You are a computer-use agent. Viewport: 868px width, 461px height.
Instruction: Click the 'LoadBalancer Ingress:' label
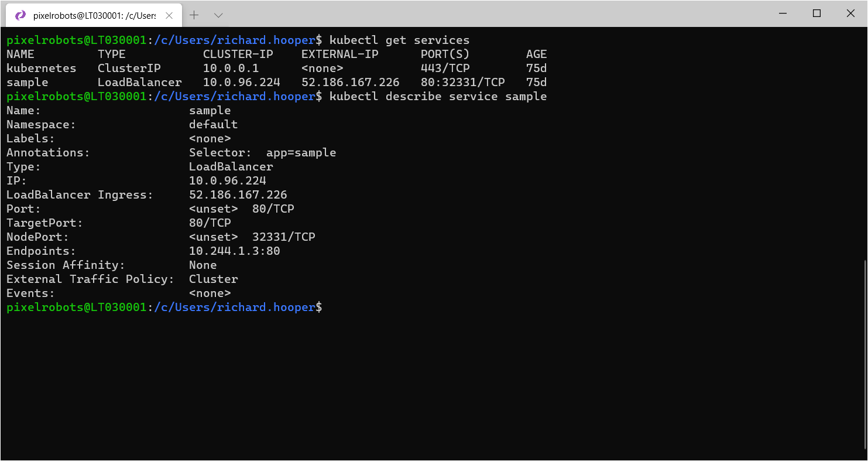click(x=80, y=195)
